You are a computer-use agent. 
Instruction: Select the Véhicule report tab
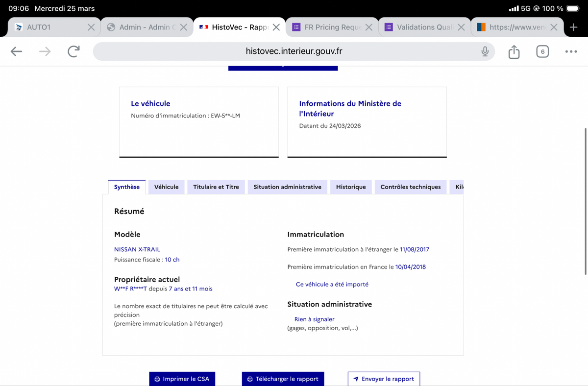pyautogui.click(x=167, y=187)
